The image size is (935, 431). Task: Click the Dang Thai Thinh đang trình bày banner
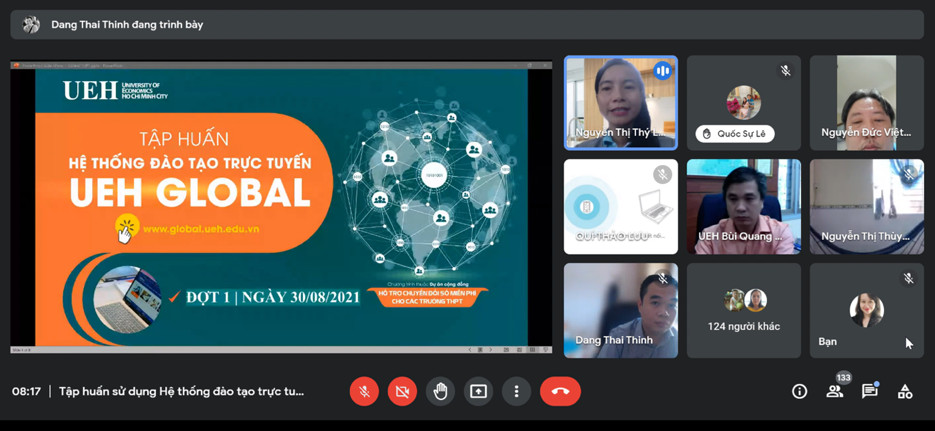(127, 24)
